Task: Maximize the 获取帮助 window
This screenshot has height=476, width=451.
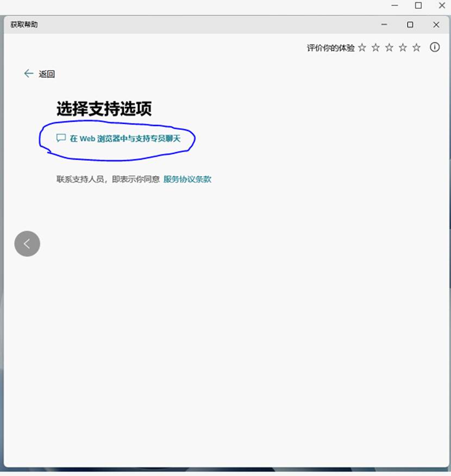Action: coord(410,25)
